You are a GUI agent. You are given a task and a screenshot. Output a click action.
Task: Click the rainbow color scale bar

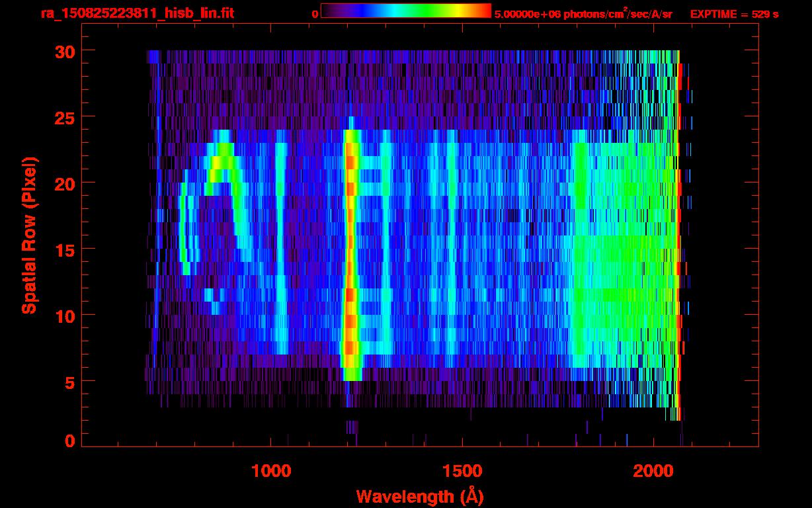pyautogui.click(x=406, y=11)
